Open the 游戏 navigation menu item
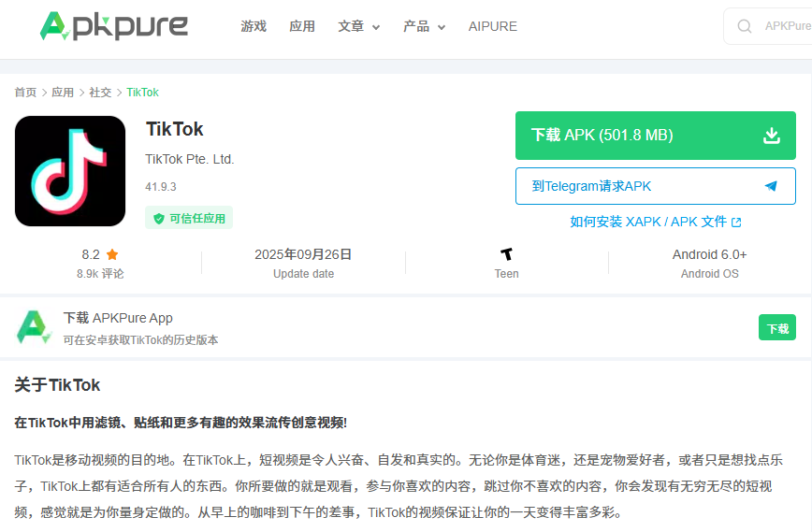 click(254, 26)
